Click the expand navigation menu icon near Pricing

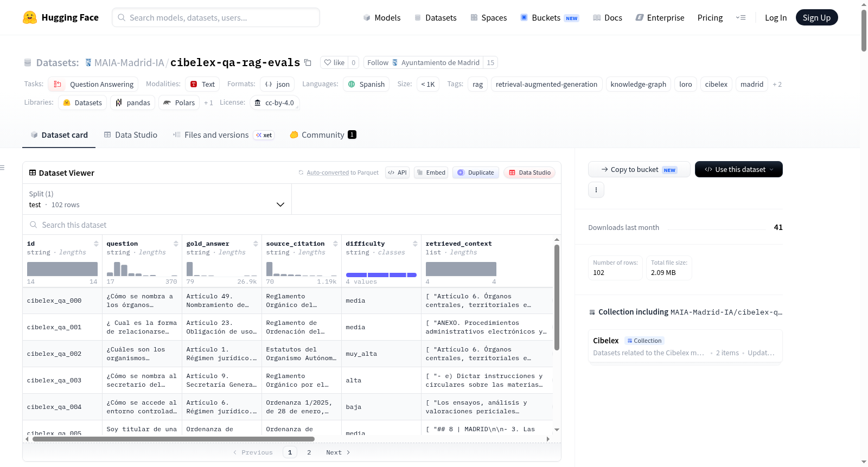(741, 17)
